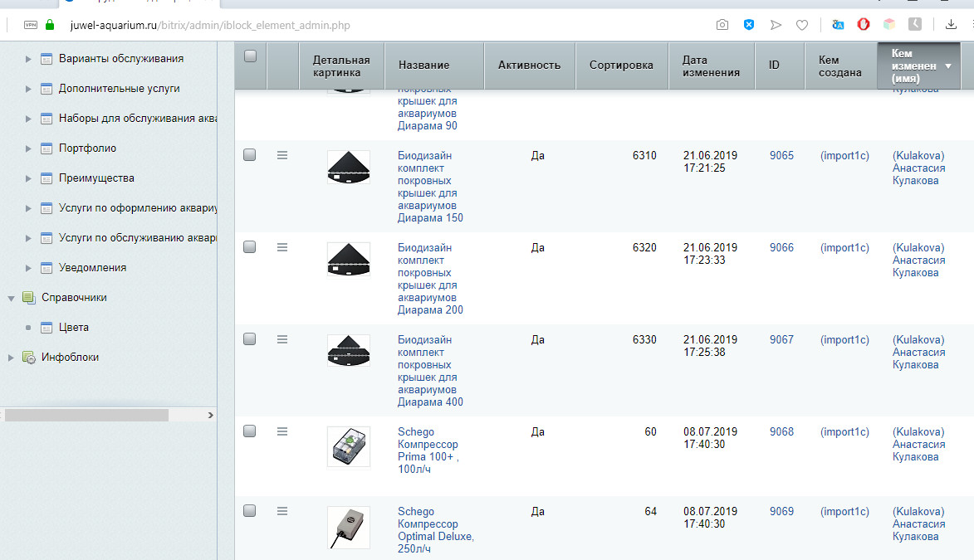
Task: Open Биодизайн Диарама 200 product link
Action: (430, 279)
